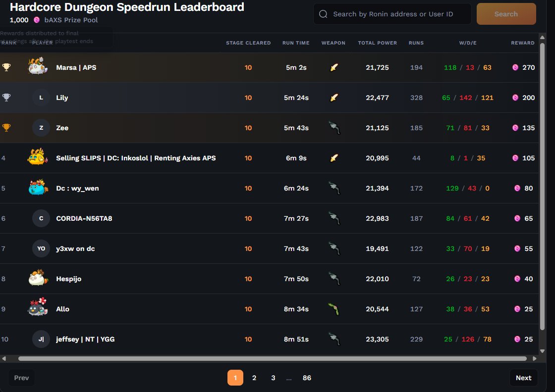Click the bronze trophy icon in Zee's row
The height and width of the screenshot is (392, 555).
click(x=6, y=128)
